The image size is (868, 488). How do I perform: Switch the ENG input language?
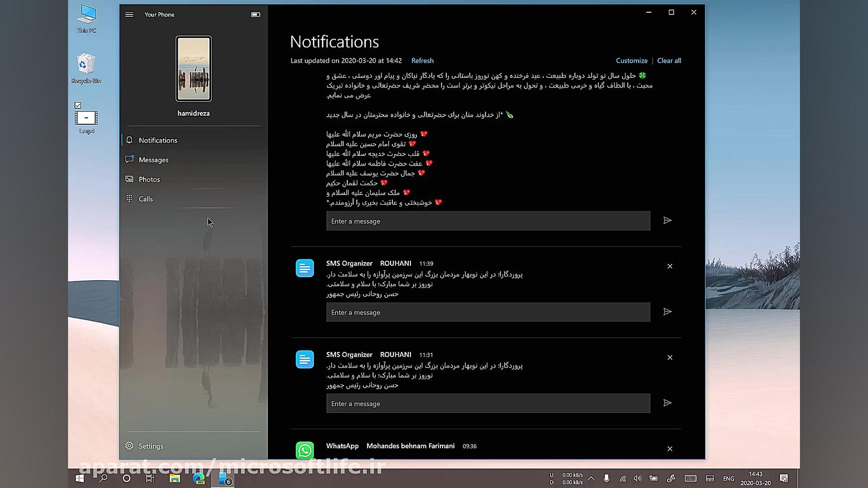(x=729, y=478)
